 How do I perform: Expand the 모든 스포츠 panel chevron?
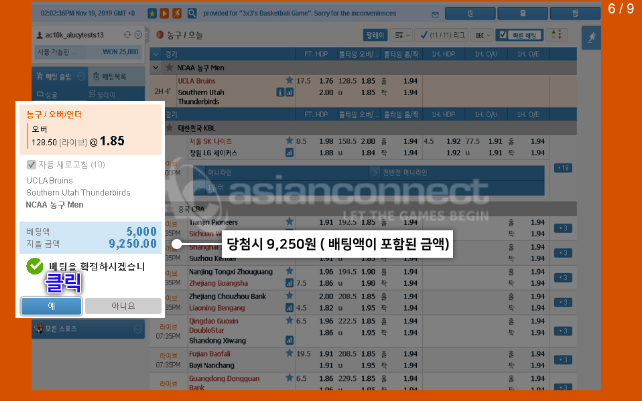coord(138,329)
